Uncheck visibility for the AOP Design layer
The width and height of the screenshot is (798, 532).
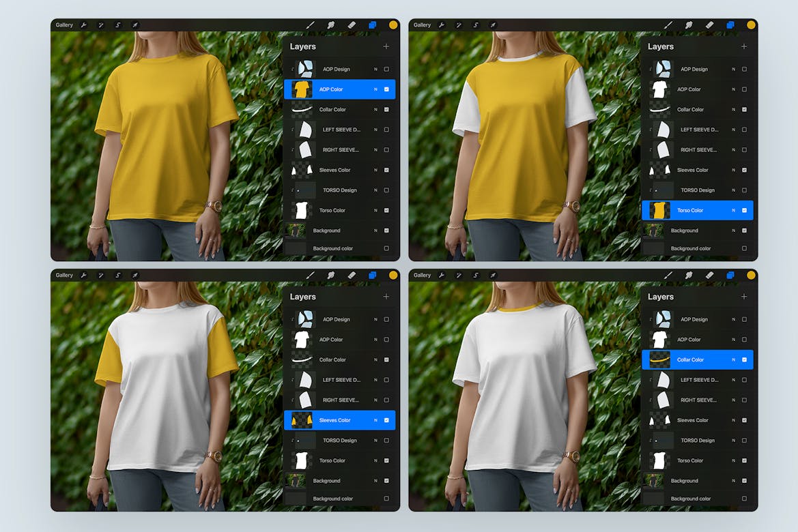click(x=386, y=68)
